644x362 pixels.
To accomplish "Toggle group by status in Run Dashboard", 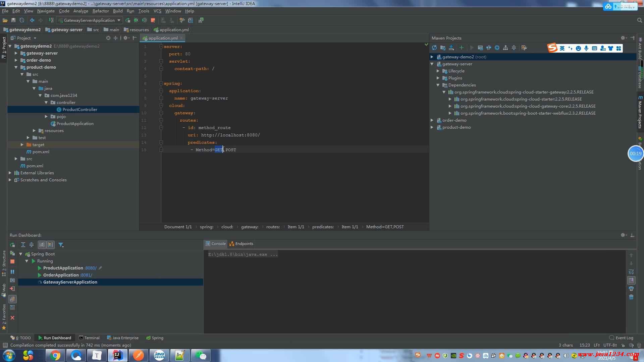I will tap(50, 245).
